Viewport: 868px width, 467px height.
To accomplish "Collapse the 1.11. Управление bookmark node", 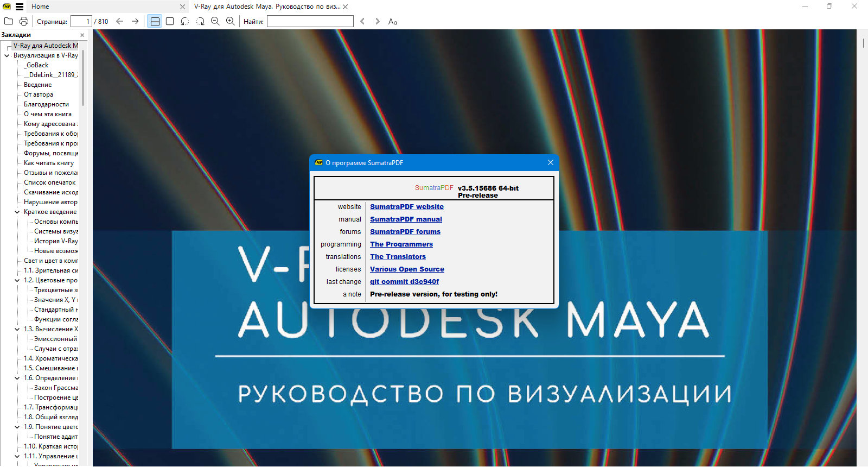I will 17,456.
